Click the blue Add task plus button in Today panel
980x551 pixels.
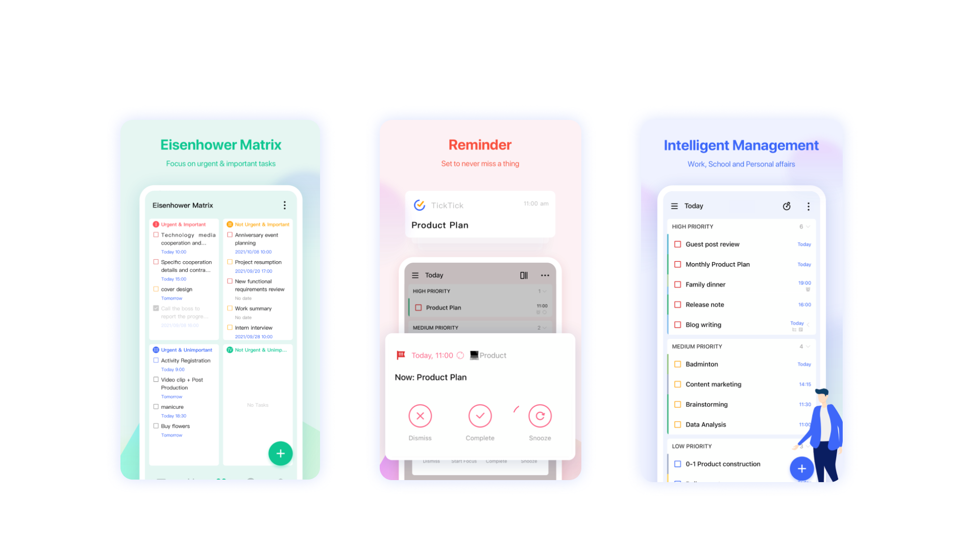(802, 468)
